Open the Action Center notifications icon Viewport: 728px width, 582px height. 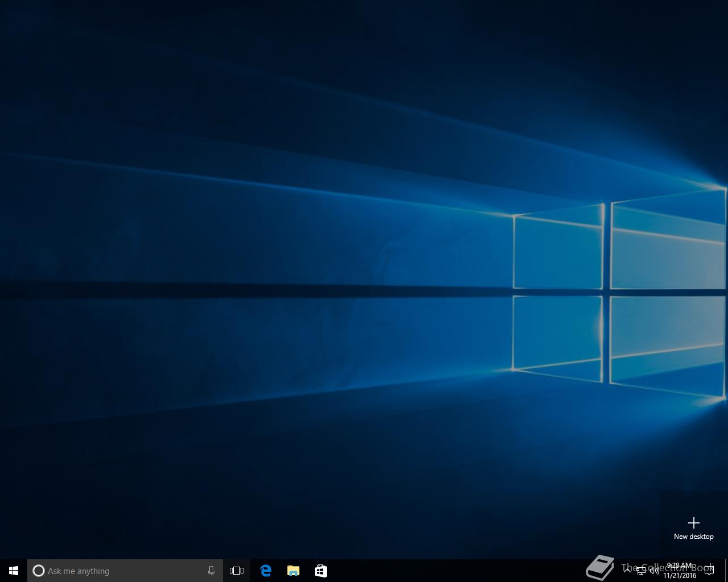pos(709,571)
